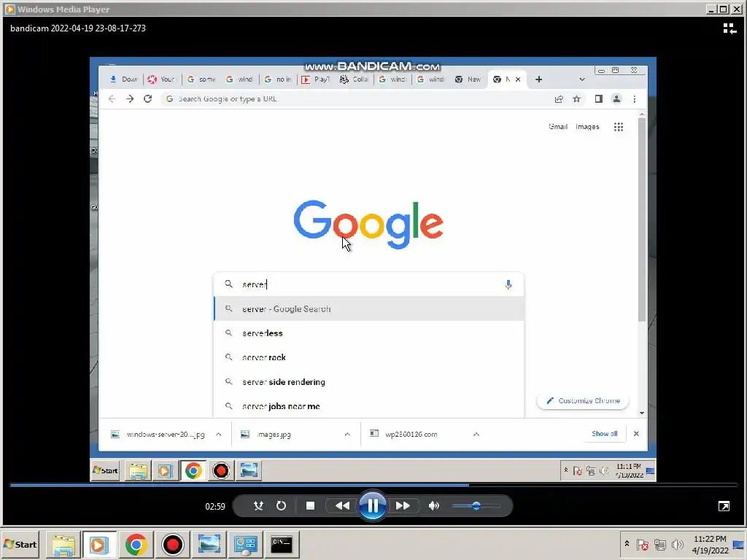Viewport: 747px width, 560px height.
Task: Skip to previous with rewind button
Action: tap(342, 506)
